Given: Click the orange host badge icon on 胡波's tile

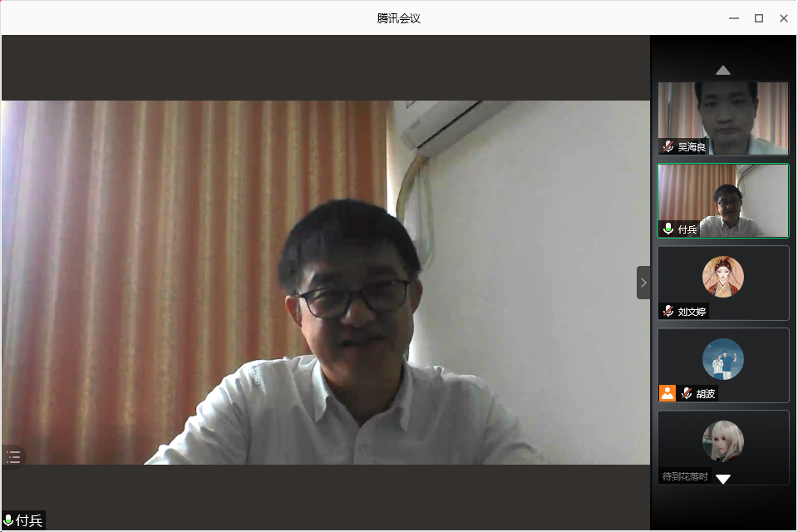Looking at the screenshot, I should (x=667, y=393).
